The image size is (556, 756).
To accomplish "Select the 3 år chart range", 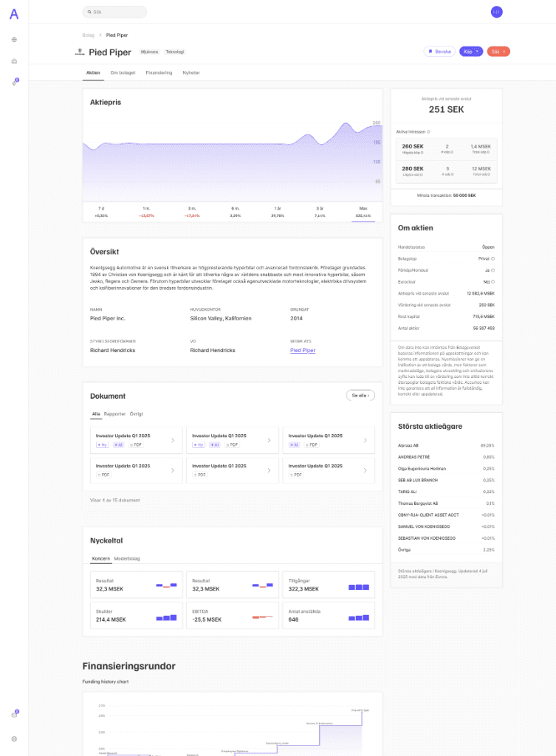I will coord(320,212).
